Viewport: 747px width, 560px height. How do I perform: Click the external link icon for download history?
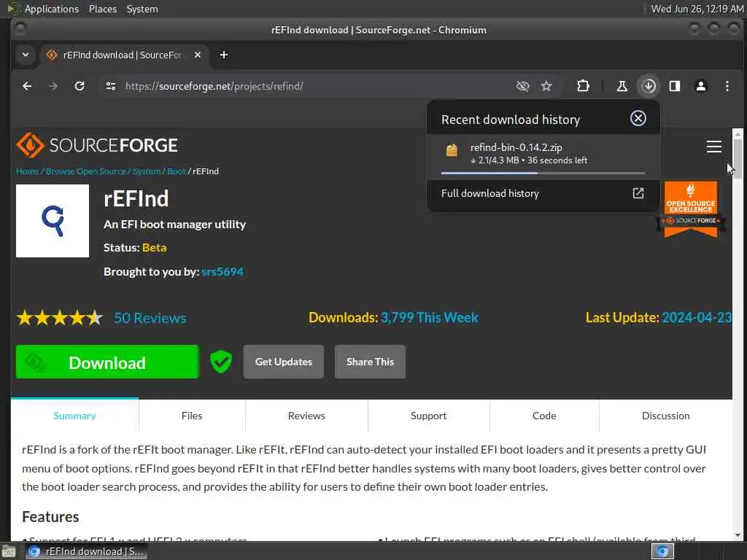pyautogui.click(x=638, y=193)
